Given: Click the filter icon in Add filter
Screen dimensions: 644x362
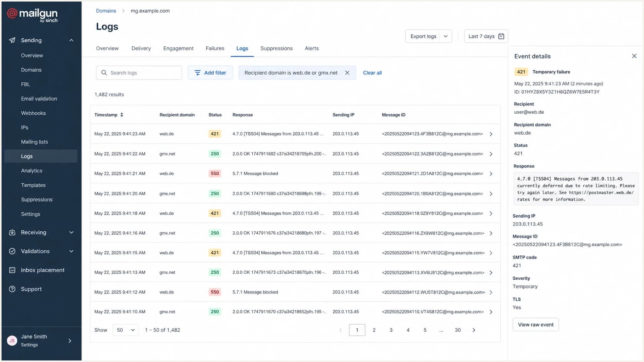Looking at the screenshot, I should point(198,73).
